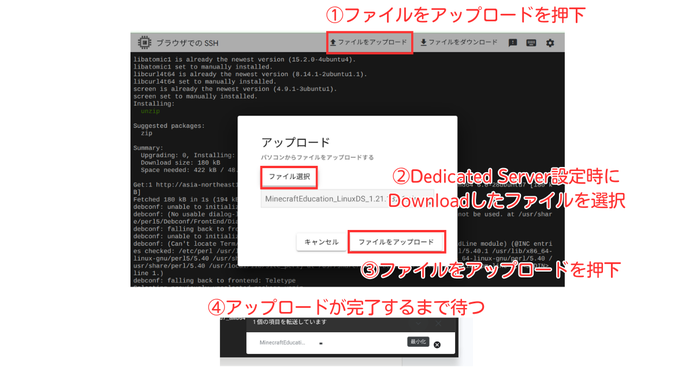The width and height of the screenshot is (693, 390).
Task: Click the ブラウザでの SSH title text
Action: pos(187,43)
